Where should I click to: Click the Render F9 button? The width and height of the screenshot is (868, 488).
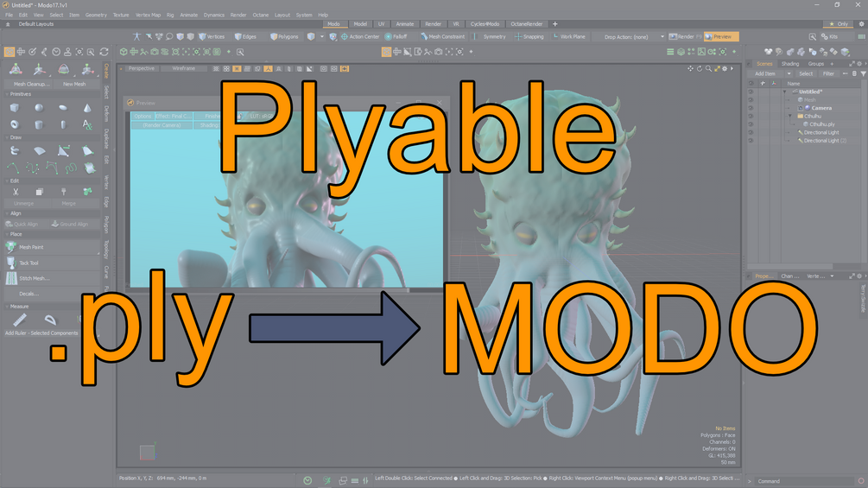pyautogui.click(x=685, y=36)
